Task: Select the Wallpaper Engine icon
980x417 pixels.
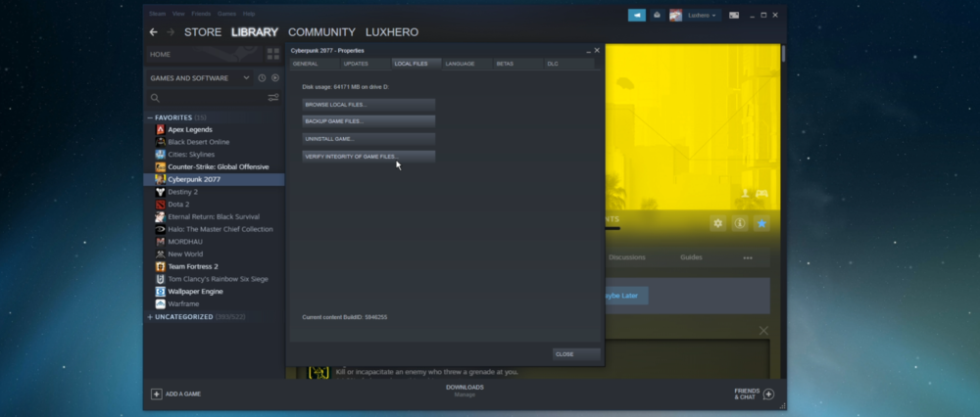Action: pyautogui.click(x=161, y=292)
